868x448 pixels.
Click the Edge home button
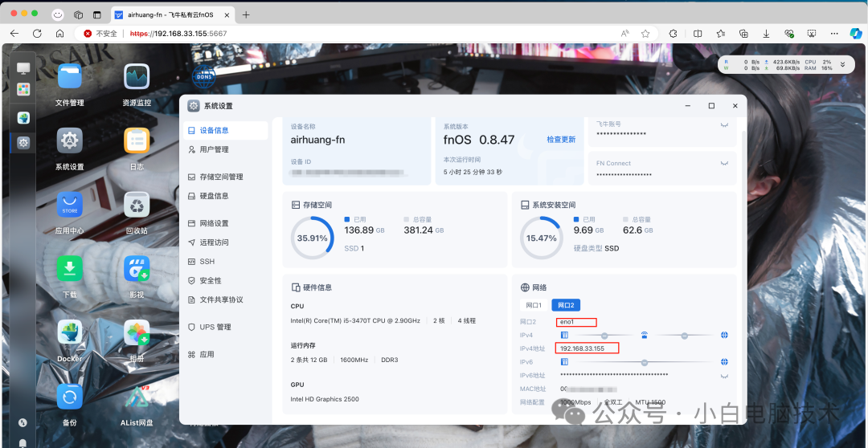point(59,33)
